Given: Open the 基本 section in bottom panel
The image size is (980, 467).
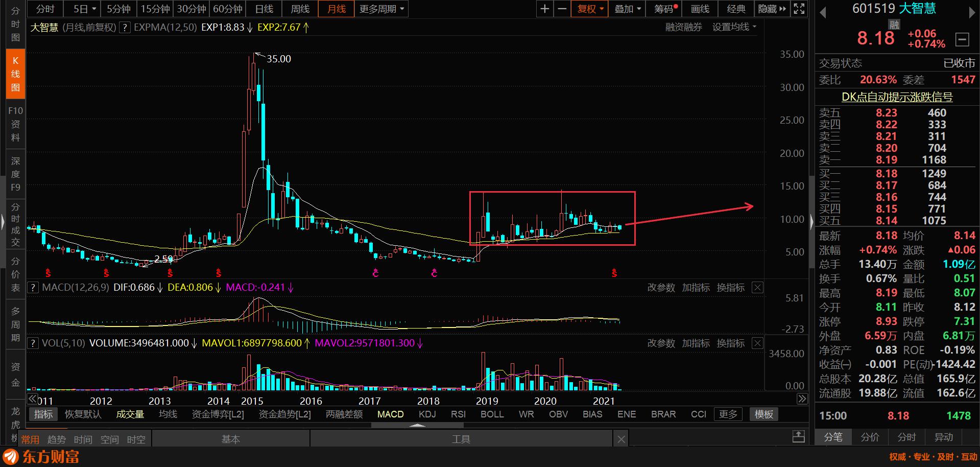Looking at the screenshot, I should point(231,439).
